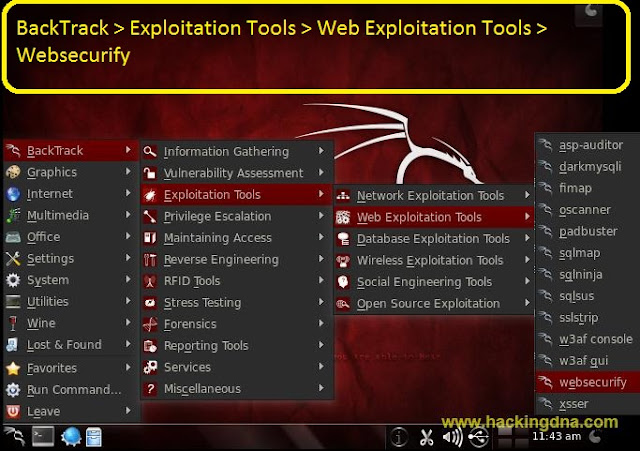The image size is (640, 451).
Task: Click the Wireless Exploitation Tools icon
Action: [x=343, y=261]
